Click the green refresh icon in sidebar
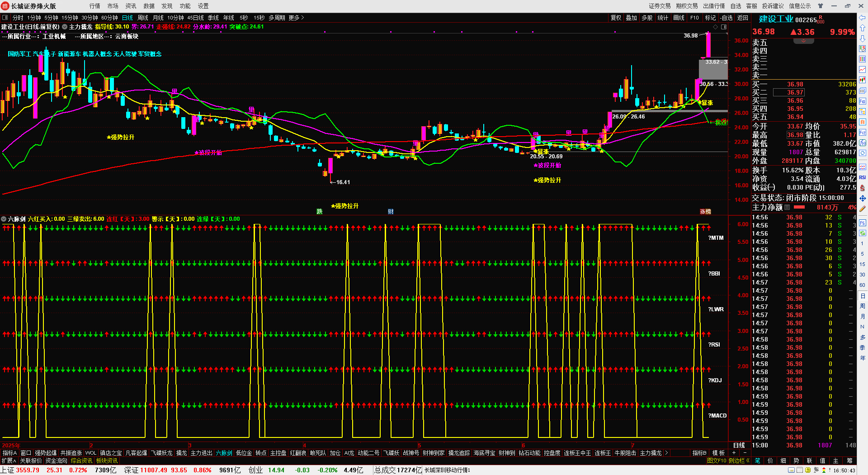 pyautogui.click(x=863, y=233)
